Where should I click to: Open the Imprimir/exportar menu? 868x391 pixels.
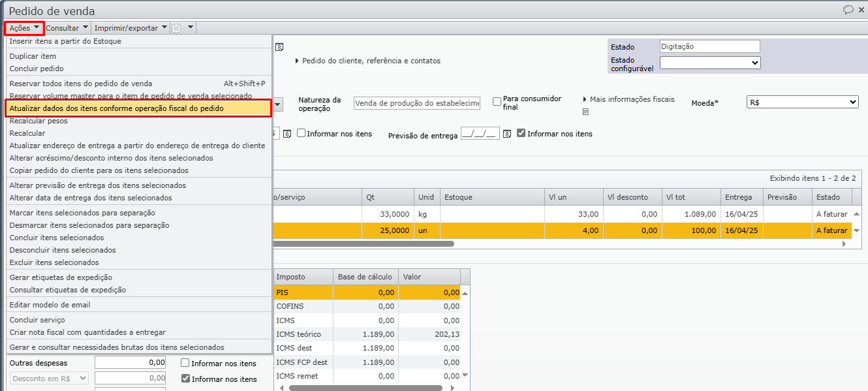[x=131, y=28]
